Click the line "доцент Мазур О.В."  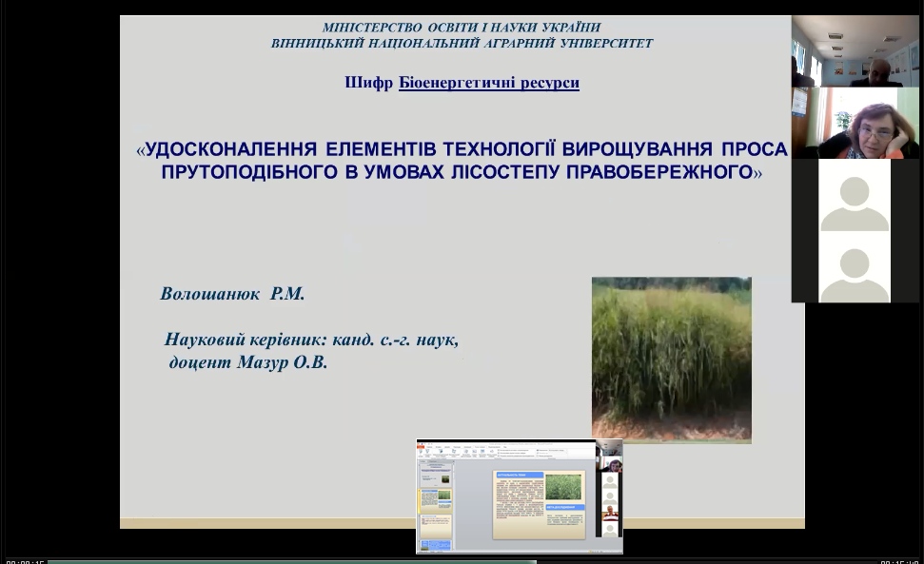(x=248, y=361)
